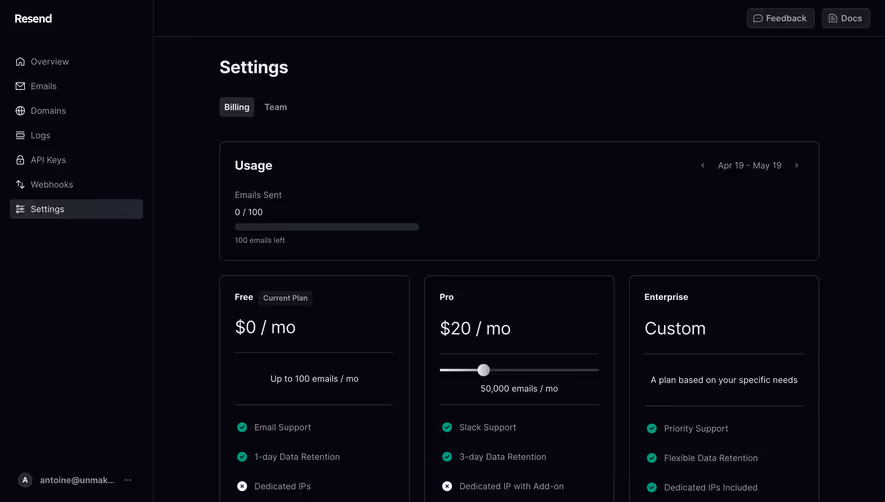The image size is (885, 502).
Task: Go to previous usage period chevron
Action: click(x=703, y=165)
